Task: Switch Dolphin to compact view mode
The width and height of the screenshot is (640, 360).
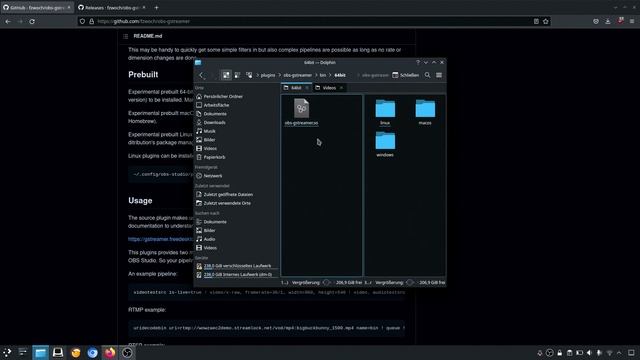Action: (238, 75)
